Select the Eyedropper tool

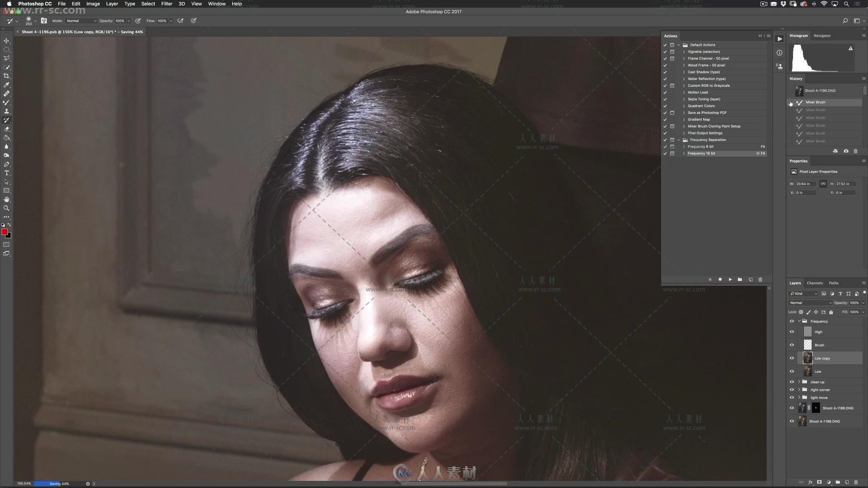pyautogui.click(x=7, y=85)
